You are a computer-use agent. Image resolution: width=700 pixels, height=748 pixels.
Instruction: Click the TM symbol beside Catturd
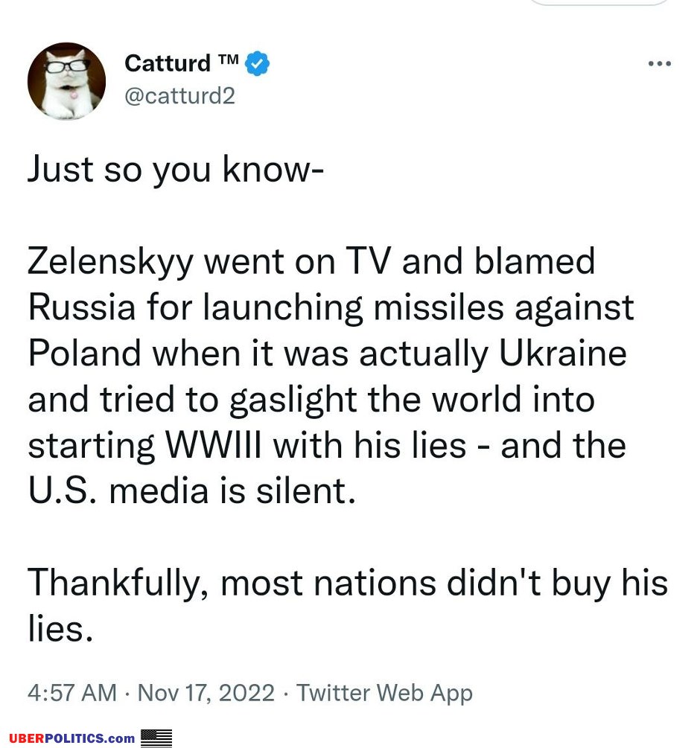click(228, 60)
